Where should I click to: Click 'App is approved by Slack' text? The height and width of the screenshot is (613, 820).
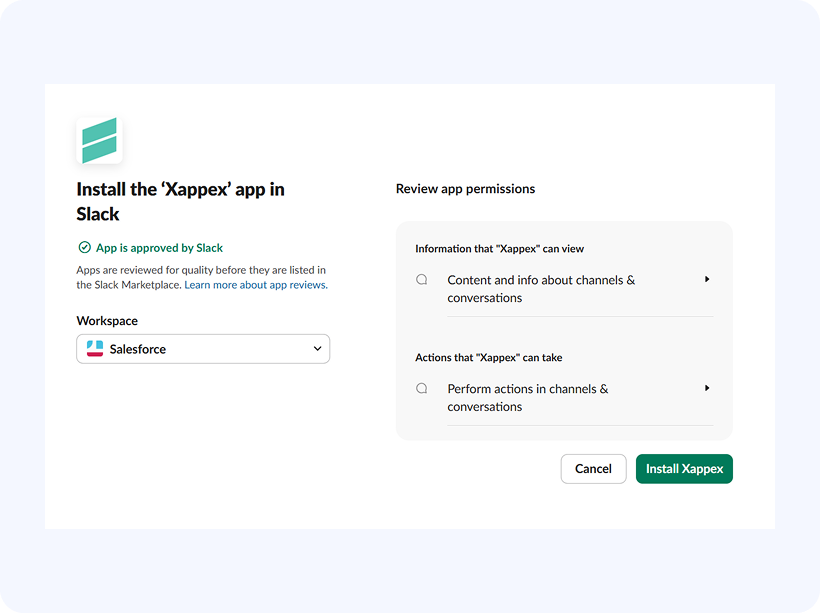159,248
